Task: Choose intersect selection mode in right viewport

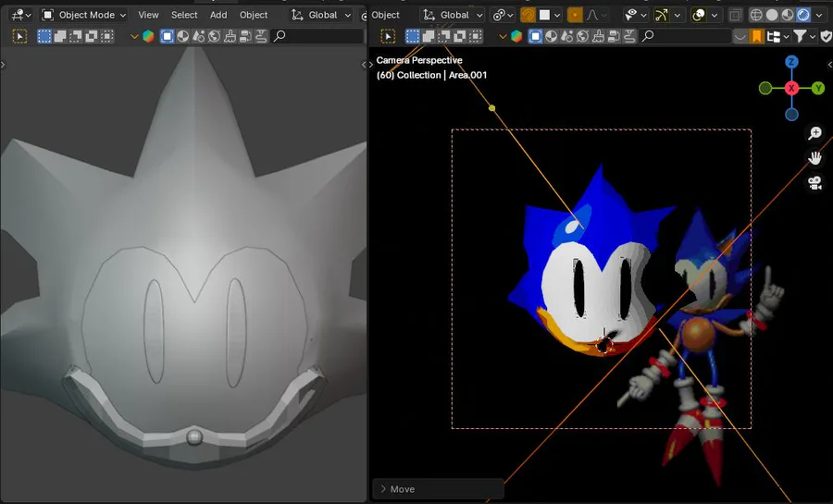Action: point(476,36)
